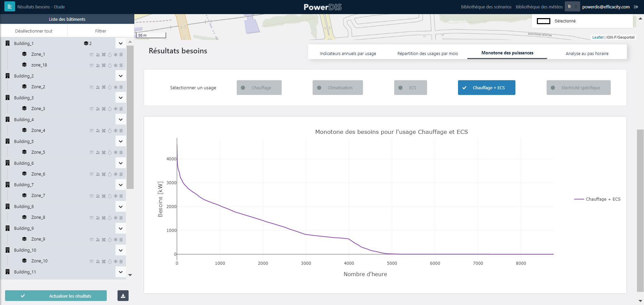The width and height of the screenshot is (644, 305).
Task: Open Bibliothèque des météos
Action: pos(539,7)
